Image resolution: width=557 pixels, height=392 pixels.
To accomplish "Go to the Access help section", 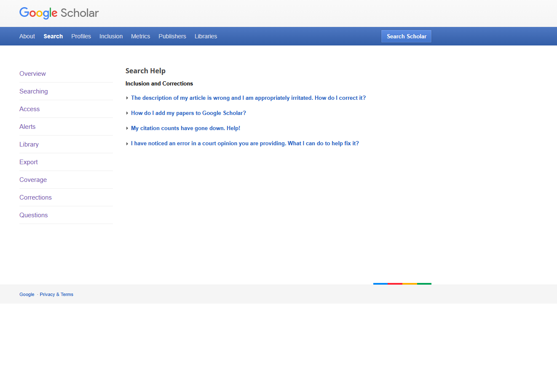I will (x=29, y=109).
